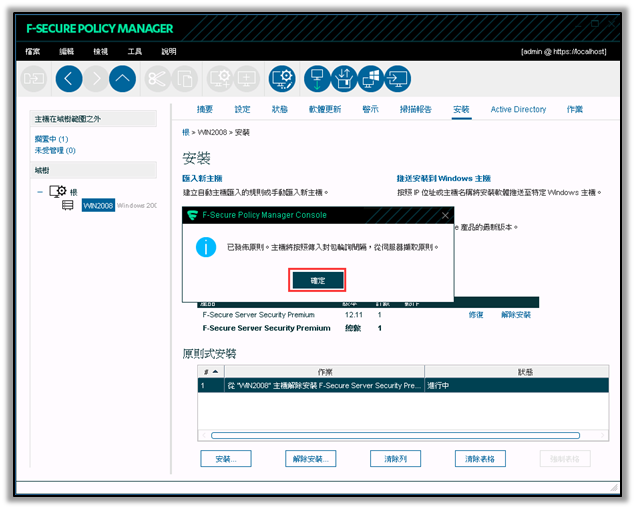Switch to the alerts tab
This screenshot has width=635, height=509.
coord(370,109)
